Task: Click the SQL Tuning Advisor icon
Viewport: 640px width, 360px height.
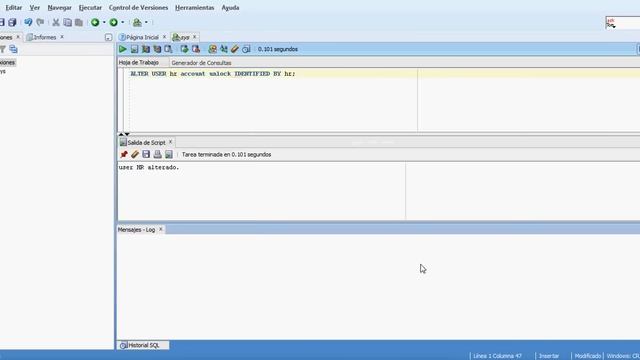Action: pyautogui.click(x=168, y=49)
